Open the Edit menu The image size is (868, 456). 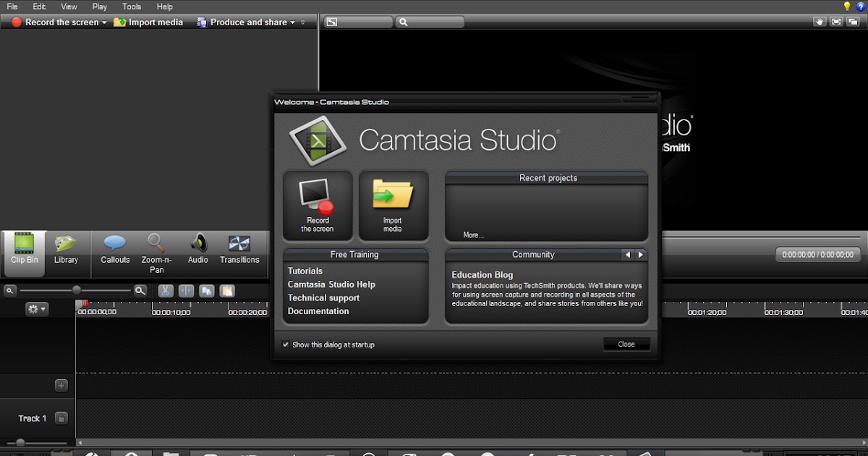pos(39,7)
